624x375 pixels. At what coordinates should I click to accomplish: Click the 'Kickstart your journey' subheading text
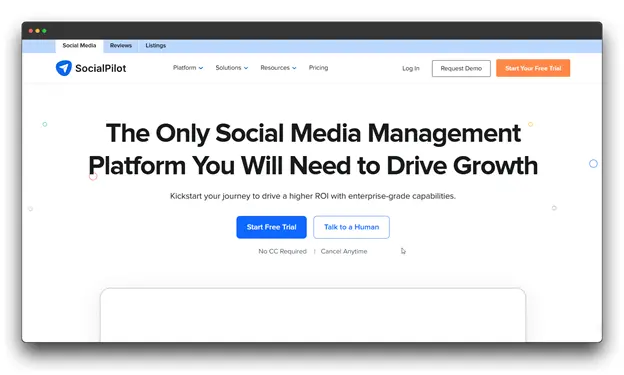click(313, 196)
